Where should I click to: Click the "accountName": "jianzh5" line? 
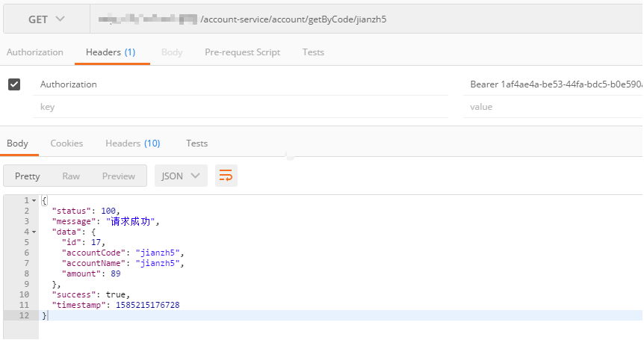[123, 263]
